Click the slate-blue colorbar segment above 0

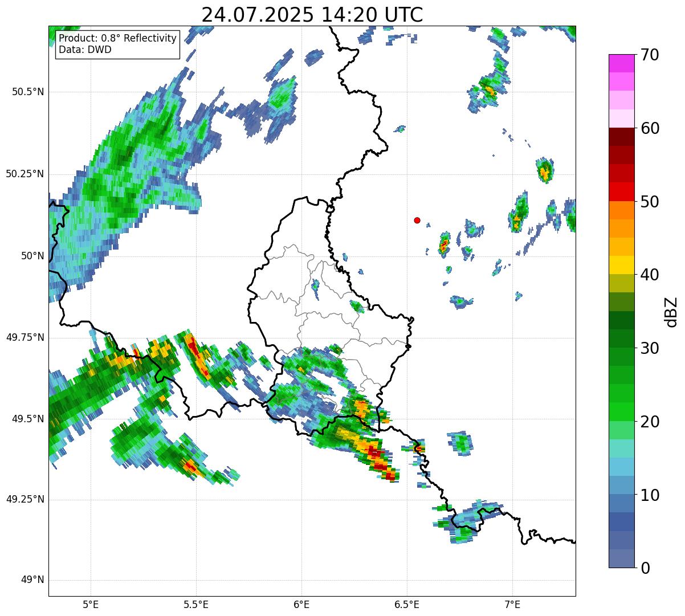[x=621, y=558]
